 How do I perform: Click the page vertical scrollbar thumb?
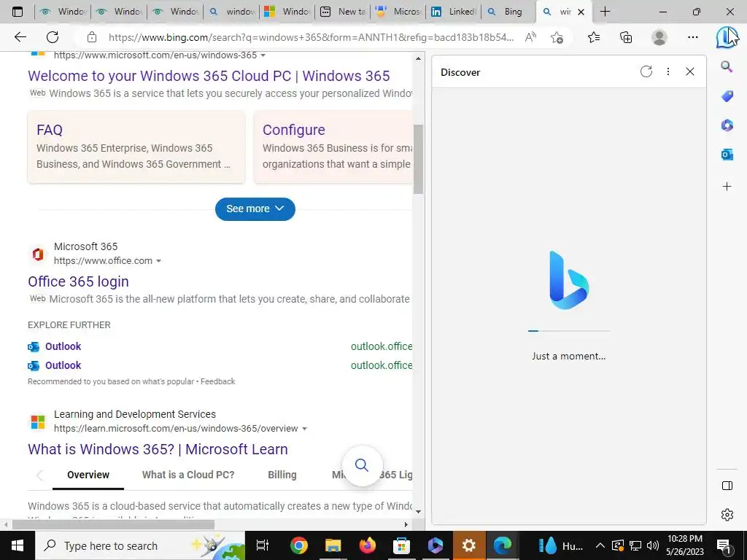[x=418, y=159]
